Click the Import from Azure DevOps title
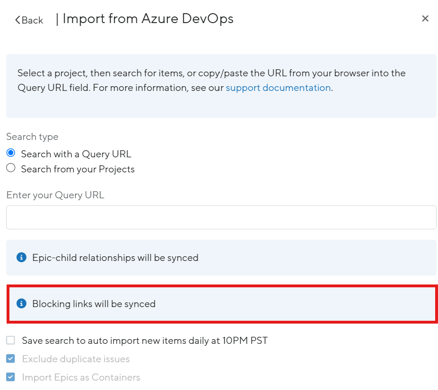438x390 pixels. pyautogui.click(x=148, y=19)
